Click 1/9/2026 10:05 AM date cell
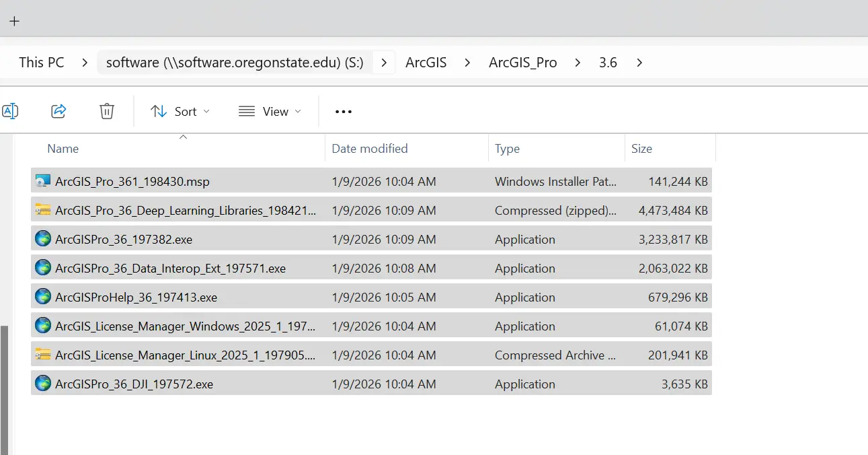 [x=383, y=297]
